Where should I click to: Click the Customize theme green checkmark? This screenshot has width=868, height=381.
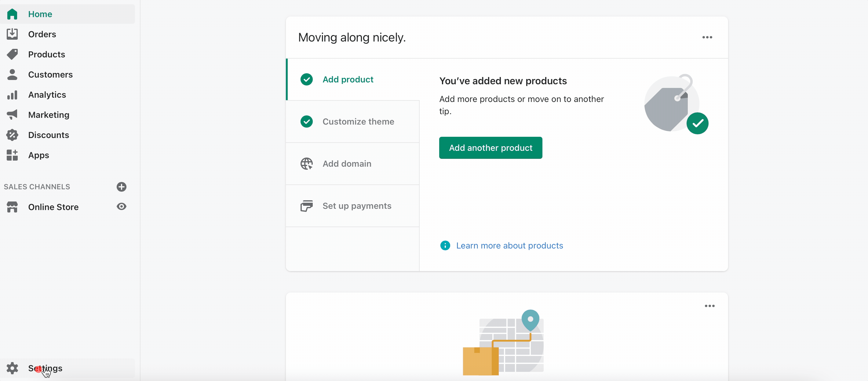point(306,121)
